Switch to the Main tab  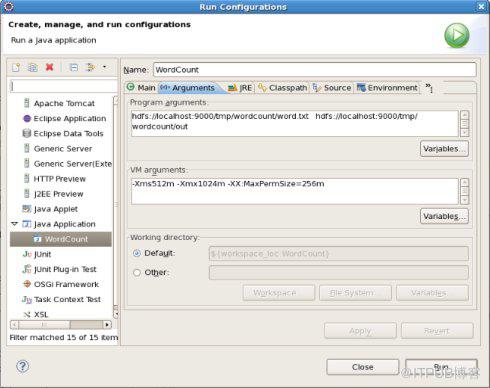click(x=141, y=88)
